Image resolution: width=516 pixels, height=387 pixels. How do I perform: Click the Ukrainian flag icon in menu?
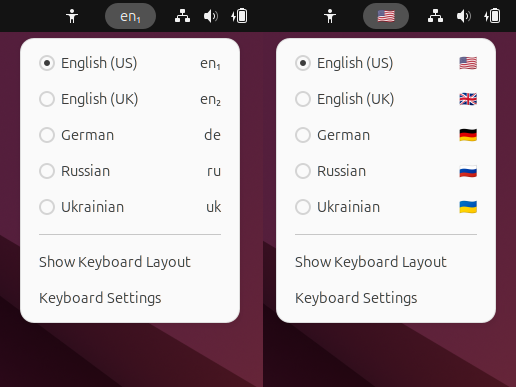[x=468, y=207]
